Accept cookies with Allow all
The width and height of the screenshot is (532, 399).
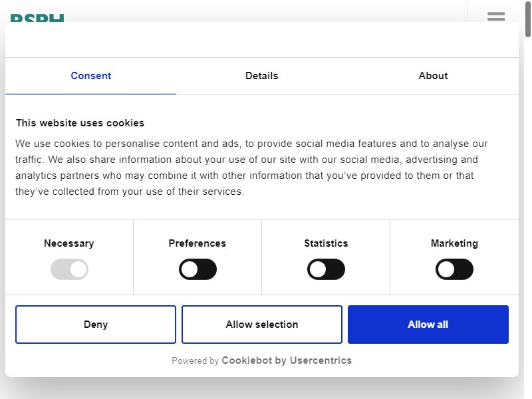[x=428, y=325]
